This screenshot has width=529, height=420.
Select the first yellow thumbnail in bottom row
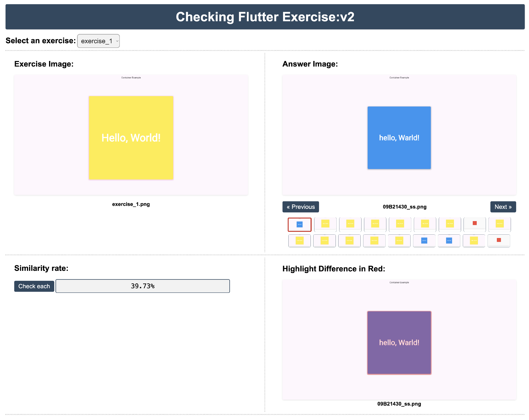300,241
